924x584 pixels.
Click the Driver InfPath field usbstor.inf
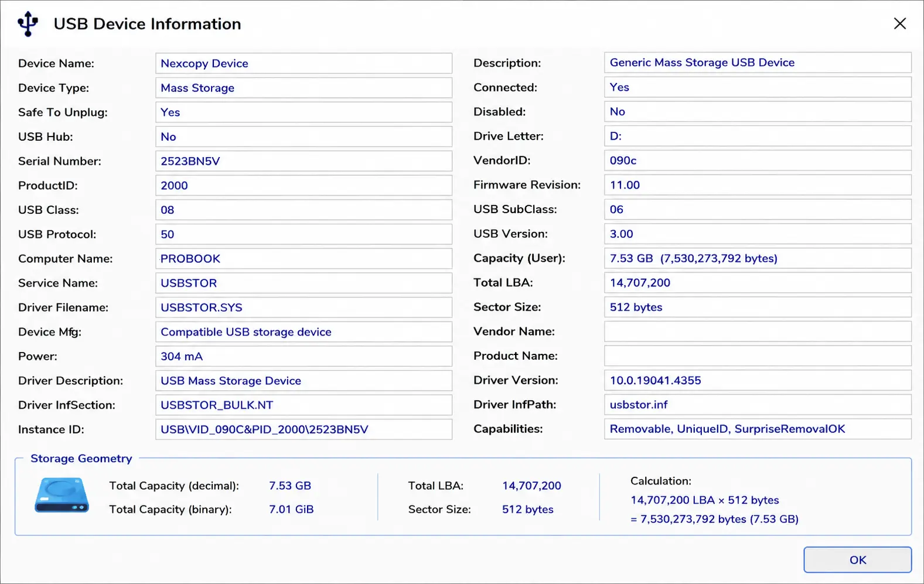click(758, 404)
